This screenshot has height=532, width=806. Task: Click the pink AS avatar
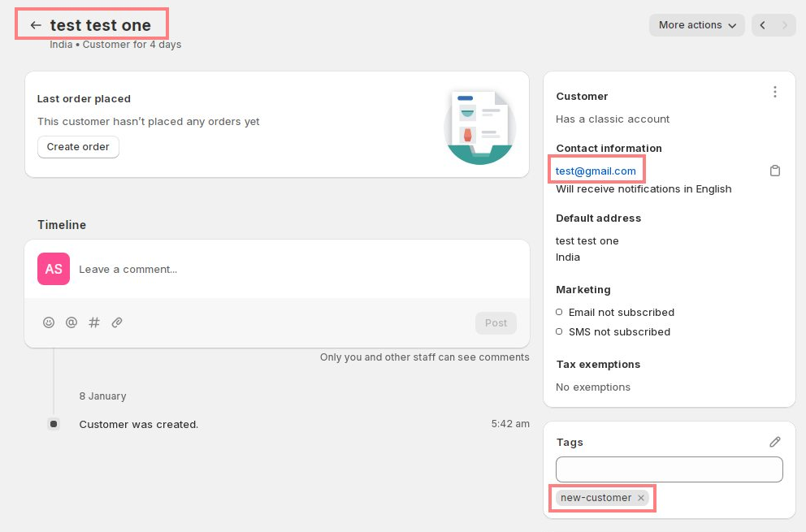53,269
